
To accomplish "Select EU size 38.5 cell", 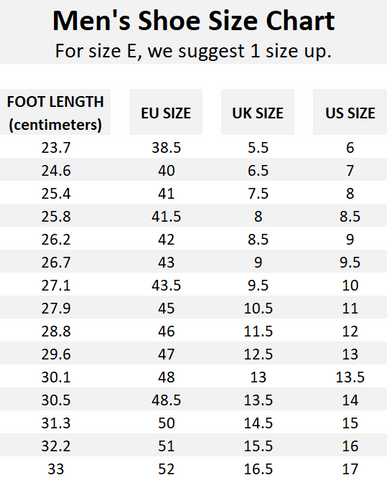I will [x=166, y=147].
